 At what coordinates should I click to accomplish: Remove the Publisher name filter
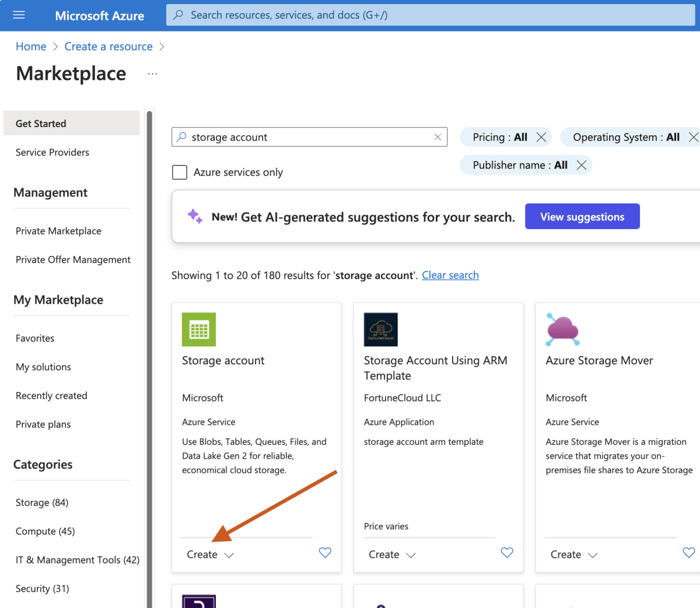pyautogui.click(x=581, y=165)
